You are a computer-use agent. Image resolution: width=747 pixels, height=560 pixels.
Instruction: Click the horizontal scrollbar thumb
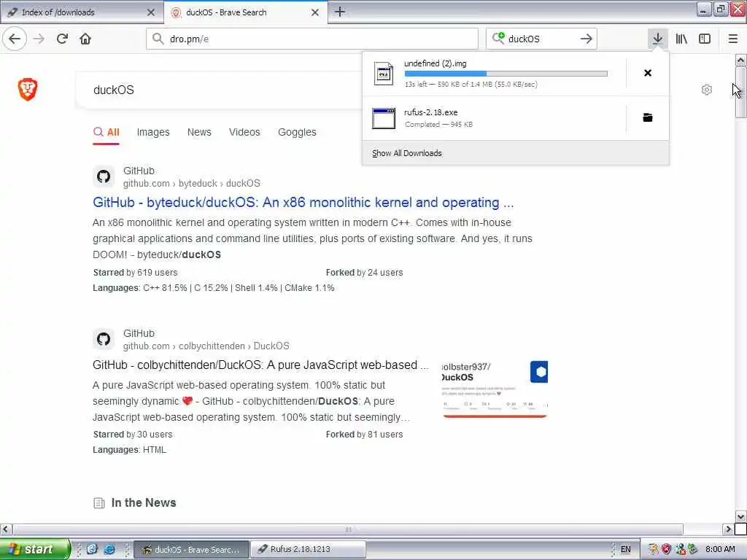(348, 529)
